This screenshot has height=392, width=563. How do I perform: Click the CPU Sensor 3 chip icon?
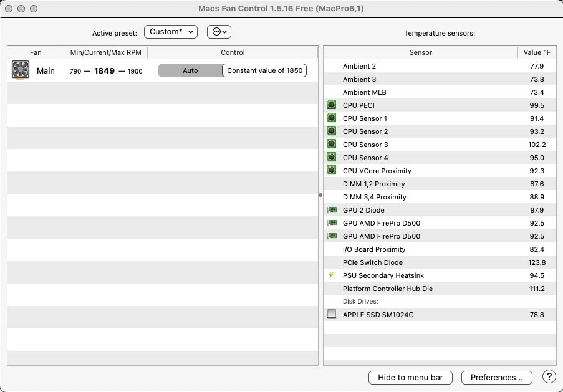click(x=332, y=144)
